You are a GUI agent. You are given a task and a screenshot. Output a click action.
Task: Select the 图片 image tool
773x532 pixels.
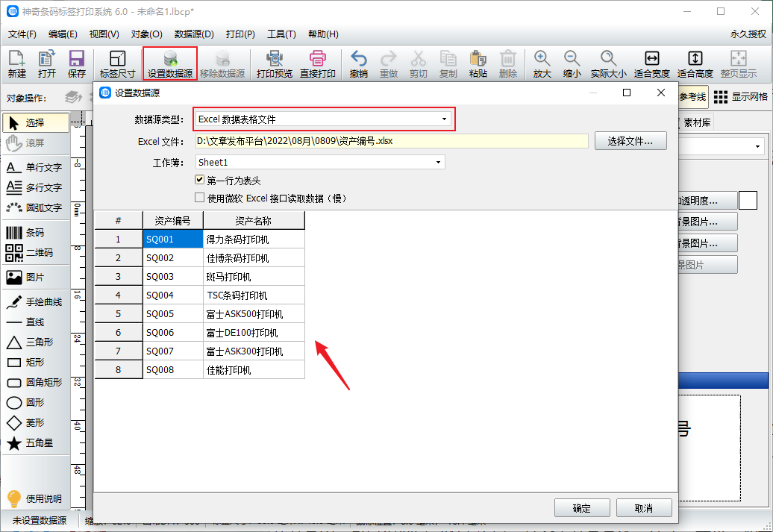tap(36, 277)
